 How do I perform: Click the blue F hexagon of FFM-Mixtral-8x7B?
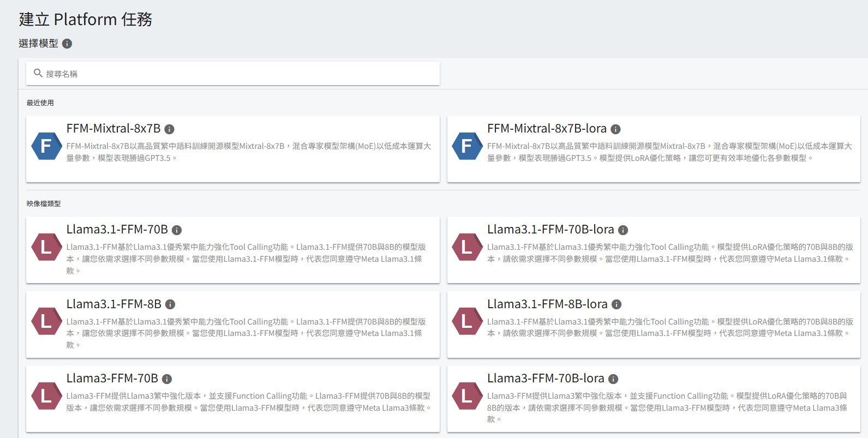46,146
